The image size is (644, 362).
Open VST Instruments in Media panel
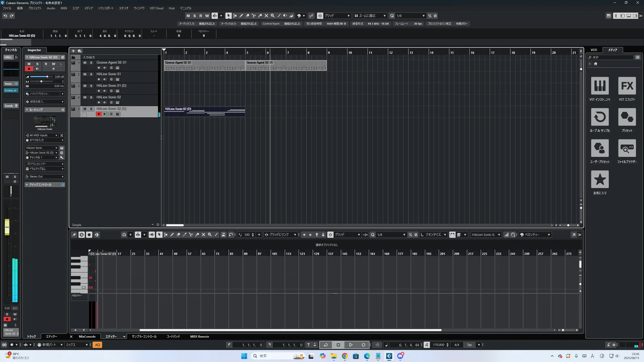[600, 86]
